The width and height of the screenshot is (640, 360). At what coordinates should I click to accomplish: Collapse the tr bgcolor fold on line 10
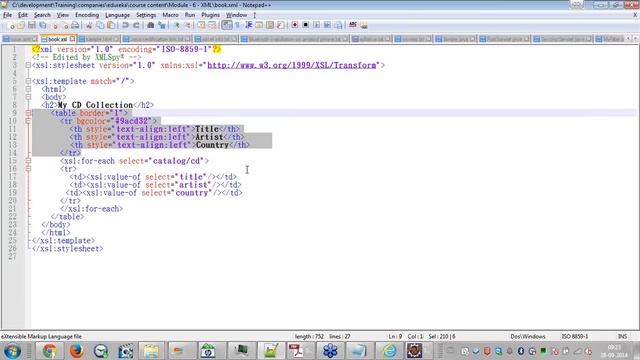click(x=28, y=121)
